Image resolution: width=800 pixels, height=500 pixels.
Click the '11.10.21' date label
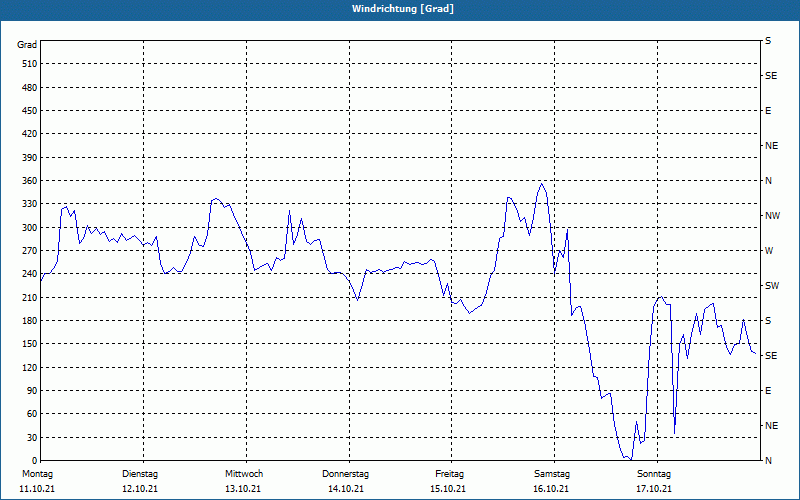(x=37, y=489)
